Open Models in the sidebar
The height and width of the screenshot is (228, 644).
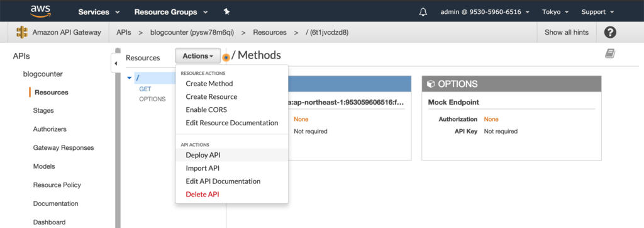click(44, 166)
